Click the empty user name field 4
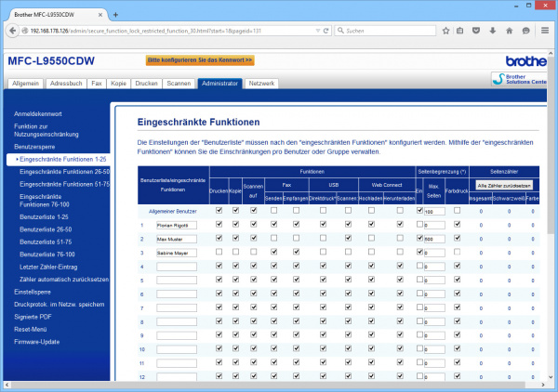558x392 pixels. point(177,267)
